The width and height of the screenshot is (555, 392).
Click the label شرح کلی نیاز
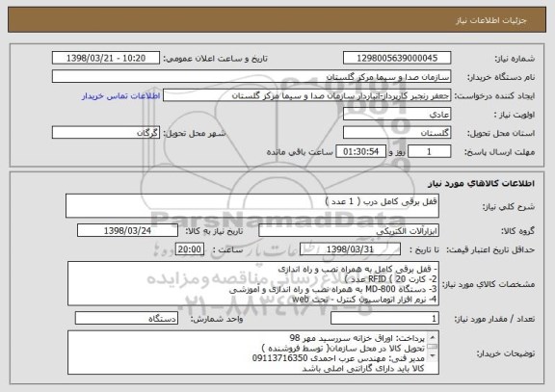tap(509, 207)
